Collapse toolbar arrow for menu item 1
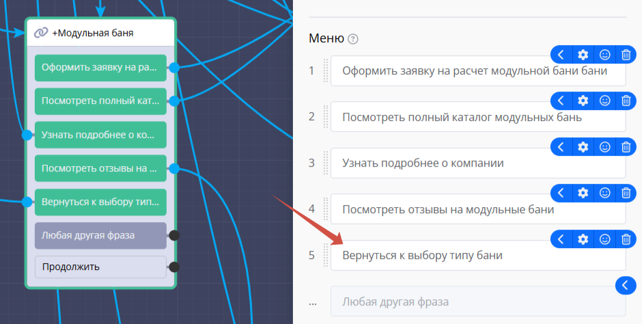Image resolution: width=644 pixels, height=324 pixels. pyautogui.click(x=561, y=55)
